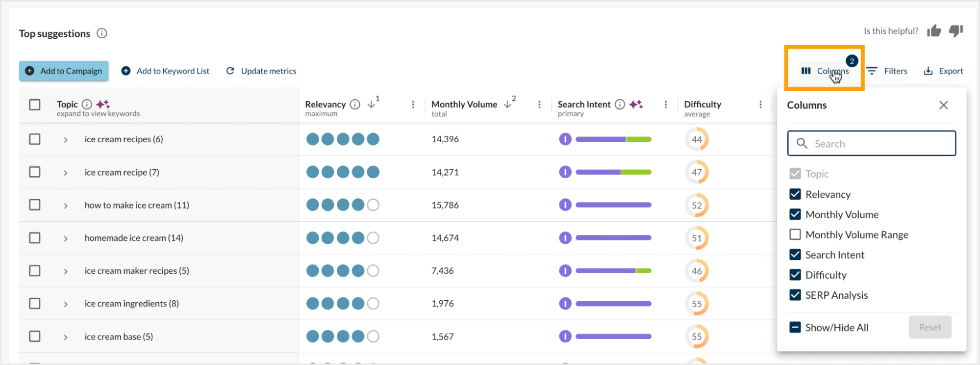Viewport: 980px width, 365px height.
Task: Uncheck the SERP Analysis column
Action: coord(795,295)
